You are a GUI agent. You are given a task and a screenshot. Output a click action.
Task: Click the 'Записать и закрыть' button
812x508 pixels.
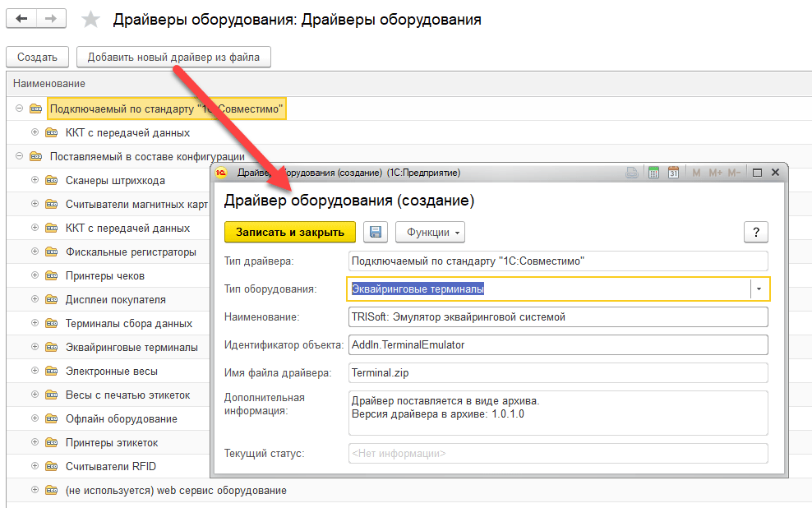[289, 232]
